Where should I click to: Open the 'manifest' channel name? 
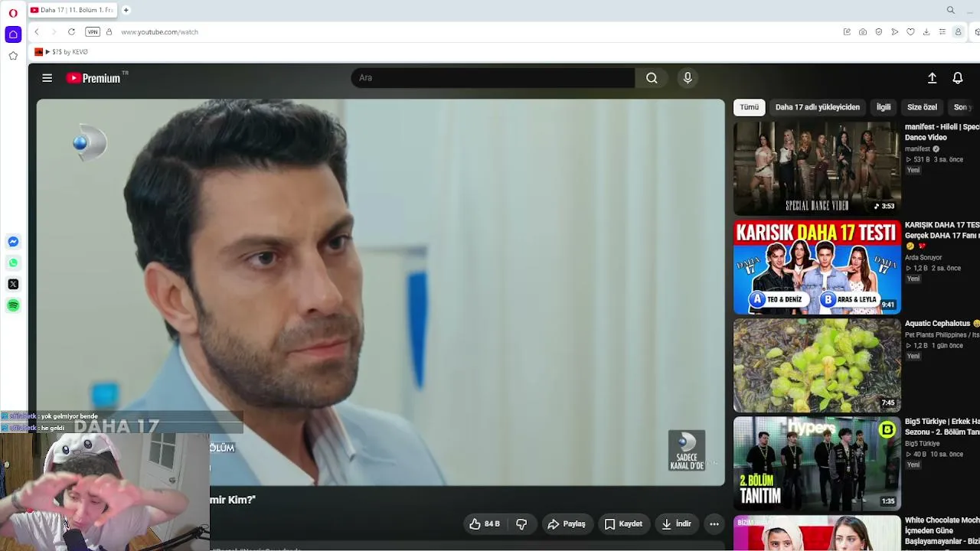coord(917,149)
